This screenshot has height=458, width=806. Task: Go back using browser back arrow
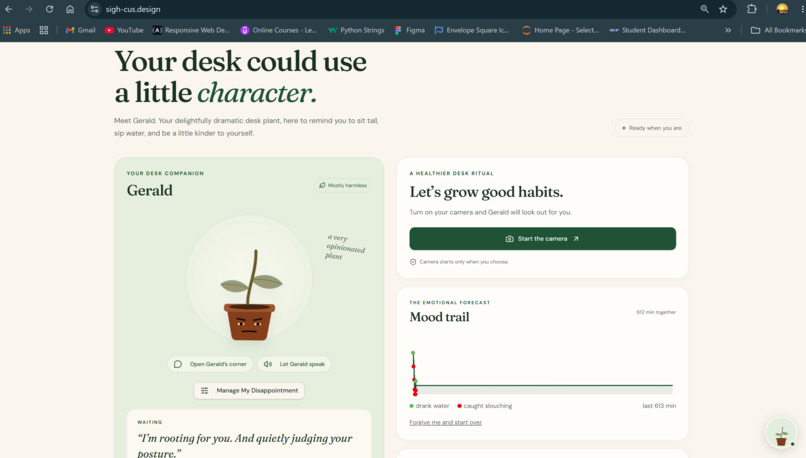coord(9,9)
